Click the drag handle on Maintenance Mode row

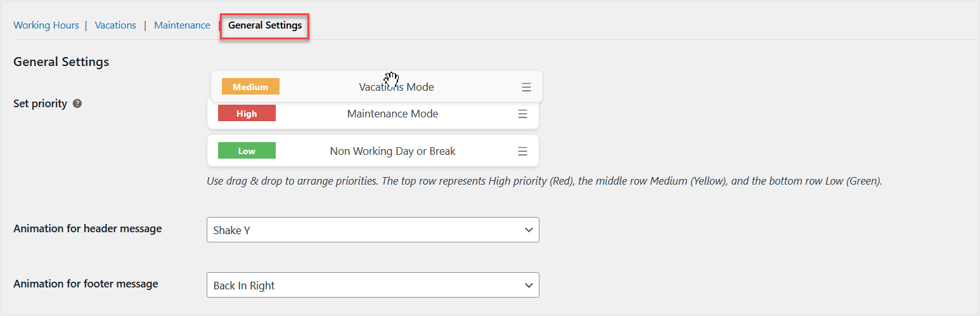(x=522, y=114)
